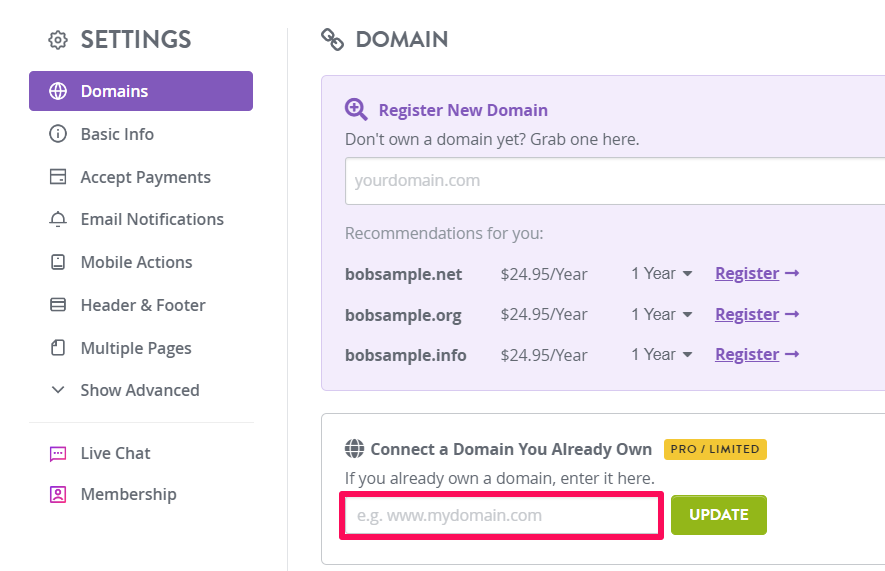Viewport: 885px width, 571px height.
Task: Click the Settings gear icon
Action: (x=58, y=40)
